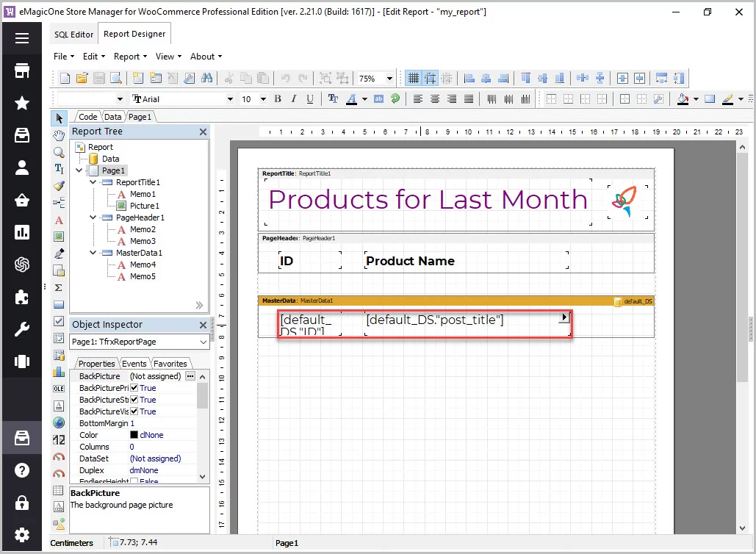Open the ChatGPT sidebar icon
This screenshot has width=756, height=554.
[x=22, y=265]
